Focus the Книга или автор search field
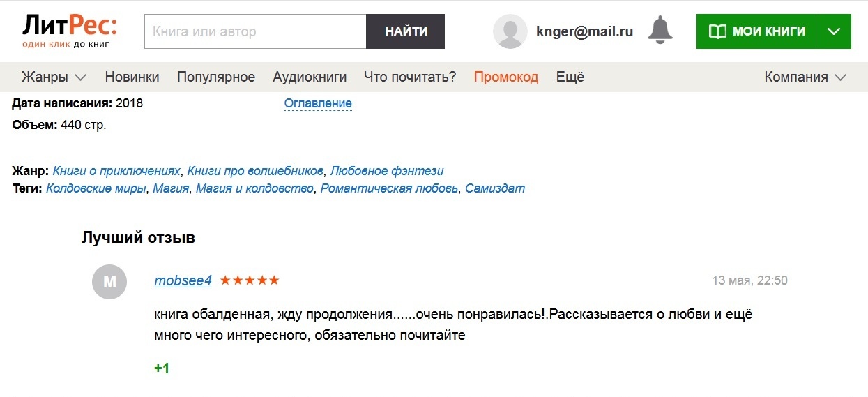This screenshot has height=397, width=868. [255, 31]
